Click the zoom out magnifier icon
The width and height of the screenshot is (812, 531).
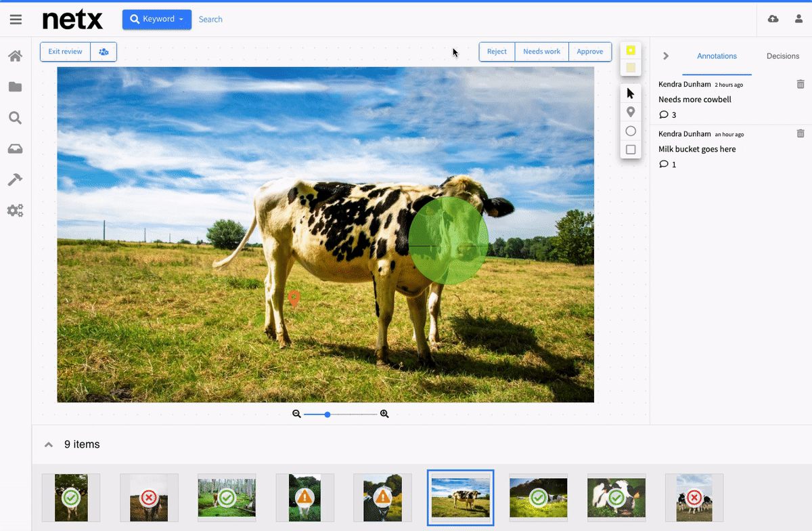point(296,414)
